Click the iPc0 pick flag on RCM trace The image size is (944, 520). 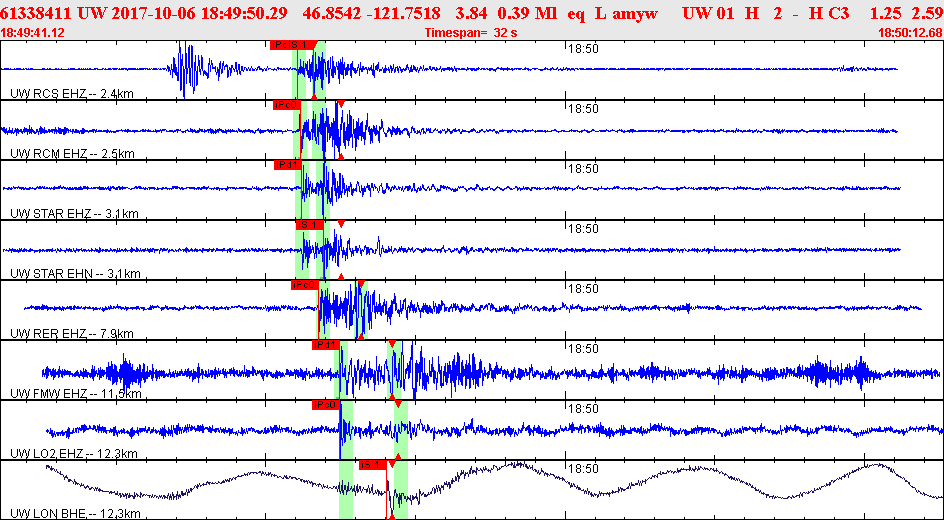pos(285,105)
